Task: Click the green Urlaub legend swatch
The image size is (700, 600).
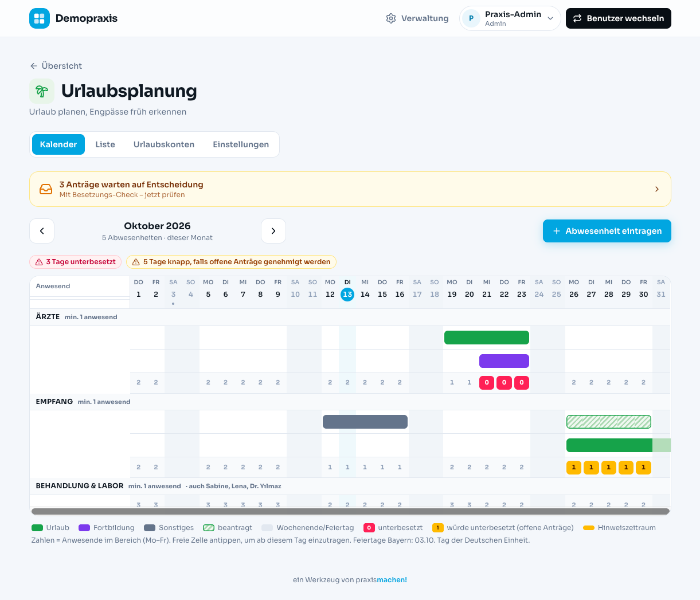Action: click(x=37, y=528)
